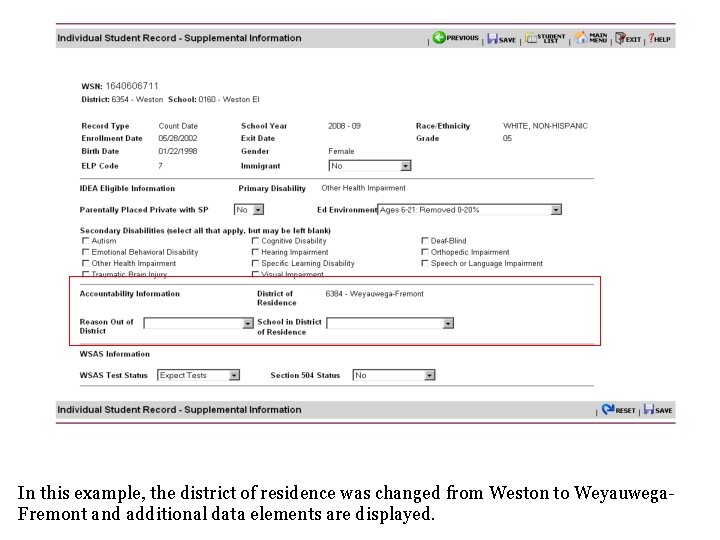Click the school name 0160 - Weston El
The width and height of the screenshot is (720, 540).
229,99
